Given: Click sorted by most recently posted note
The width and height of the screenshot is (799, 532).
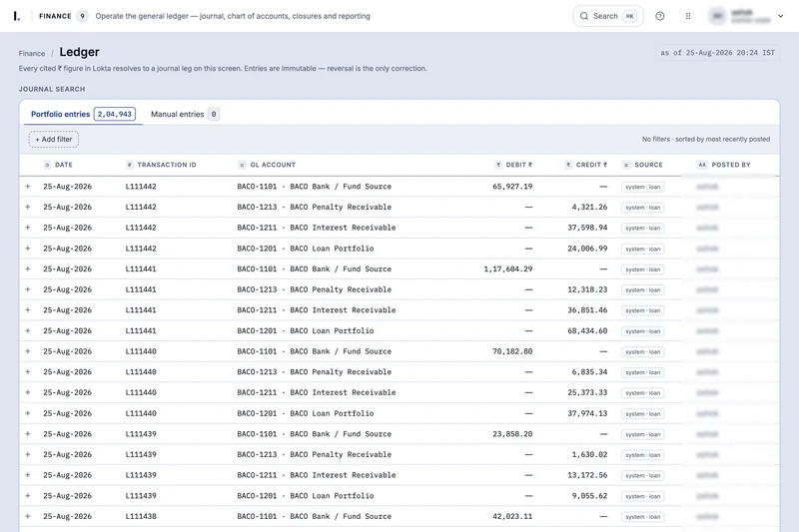Looking at the screenshot, I should (722, 139).
